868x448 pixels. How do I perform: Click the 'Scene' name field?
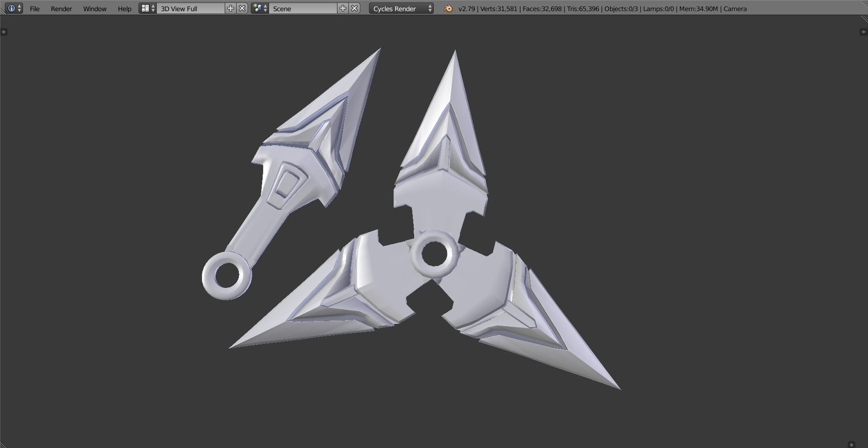tap(303, 9)
